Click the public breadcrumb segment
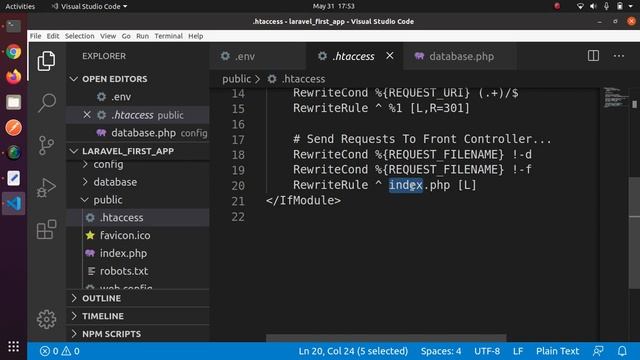This screenshot has height=360, width=640. 236,79
